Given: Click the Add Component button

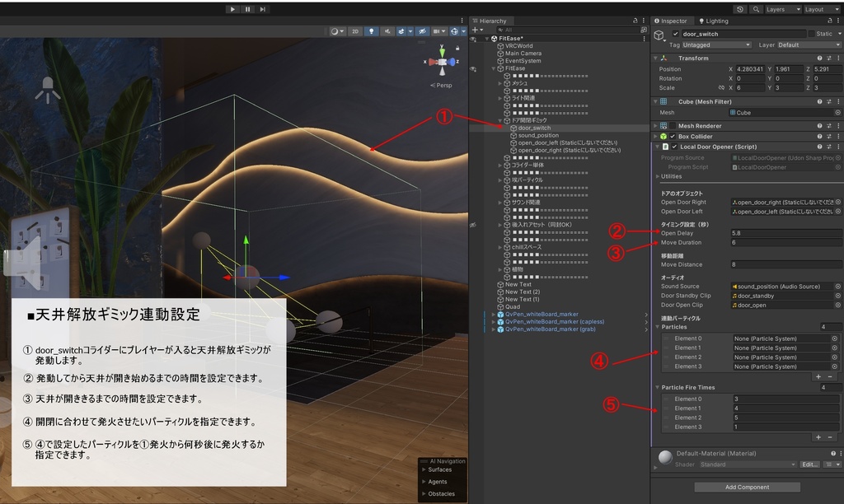Looking at the screenshot, I should (x=747, y=488).
